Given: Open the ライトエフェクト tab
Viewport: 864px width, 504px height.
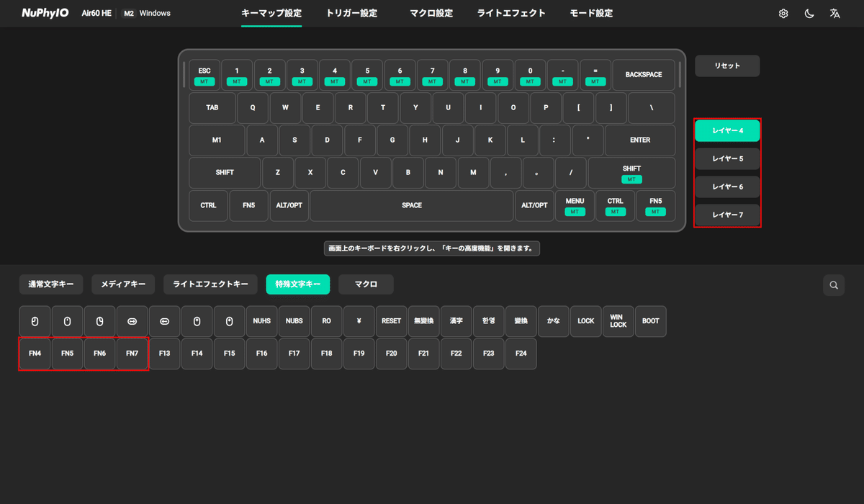Looking at the screenshot, I should 511,13.
